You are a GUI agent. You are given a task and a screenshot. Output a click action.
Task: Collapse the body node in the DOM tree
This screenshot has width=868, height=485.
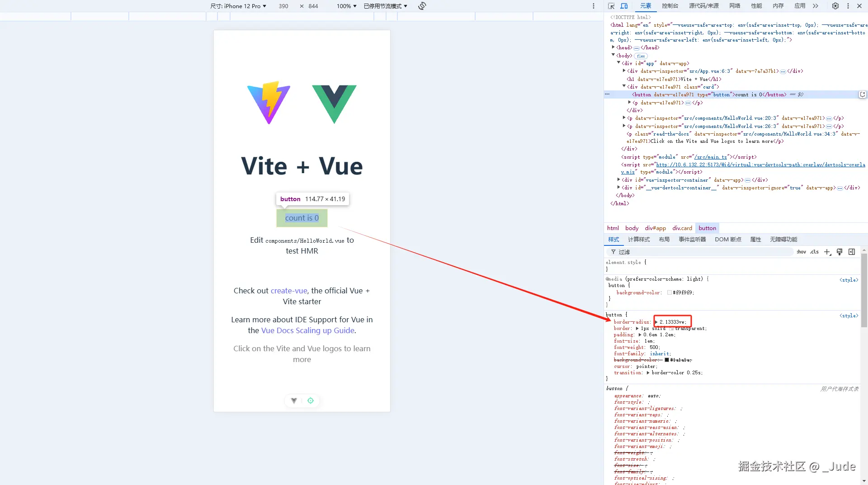(x=613, y=55)
